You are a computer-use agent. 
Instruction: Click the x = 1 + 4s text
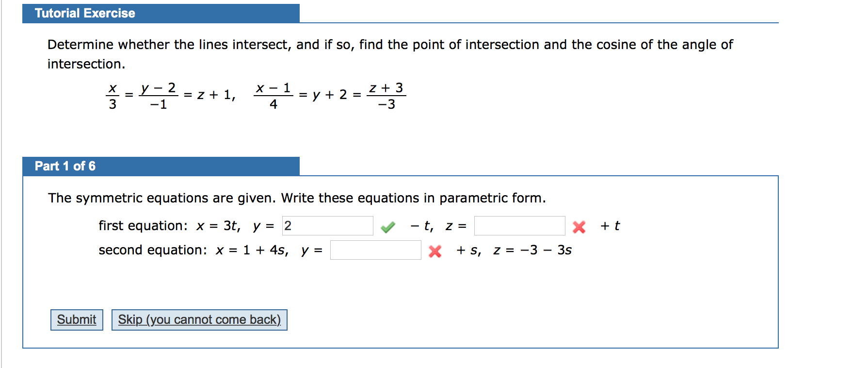[x=251, y=250]
